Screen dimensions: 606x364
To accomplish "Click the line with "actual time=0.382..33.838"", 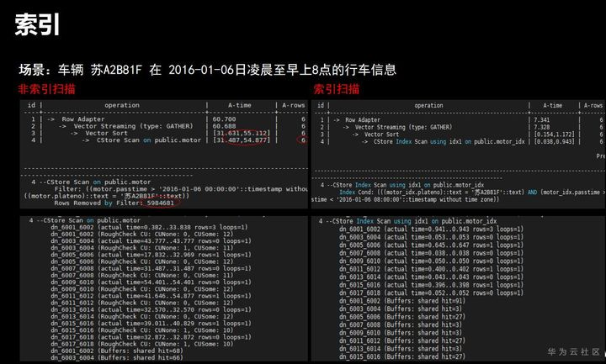I will point(149,227).
